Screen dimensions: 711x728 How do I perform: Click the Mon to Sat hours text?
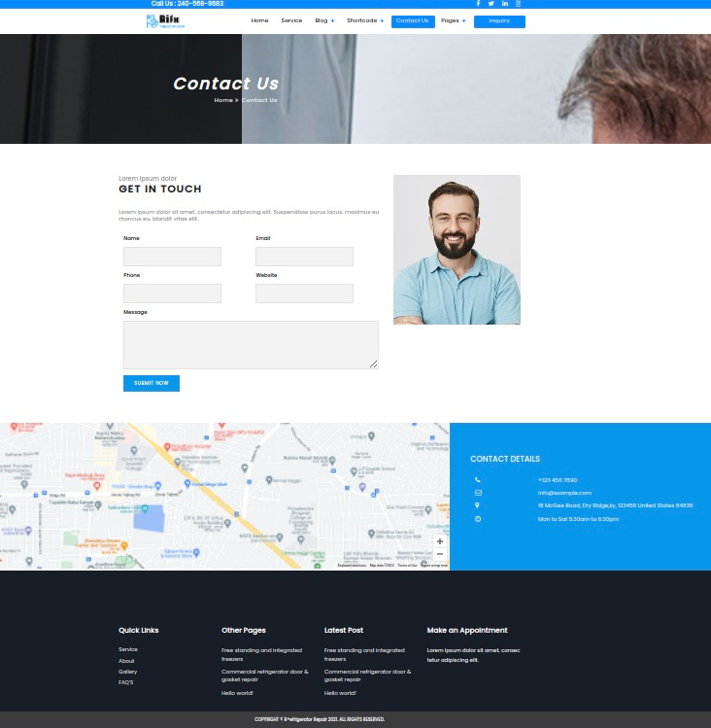coord(578,519)
